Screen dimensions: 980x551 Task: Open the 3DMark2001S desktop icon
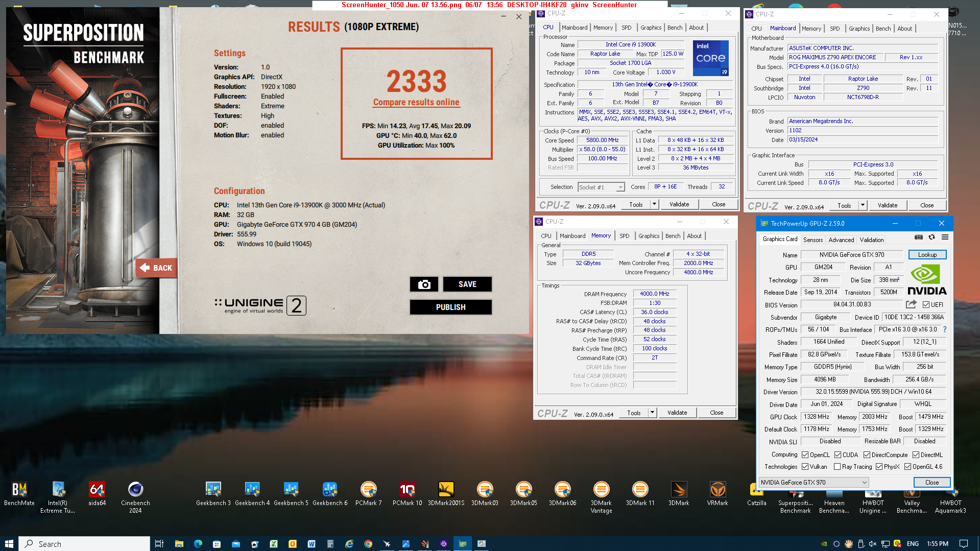coord(446,494)
